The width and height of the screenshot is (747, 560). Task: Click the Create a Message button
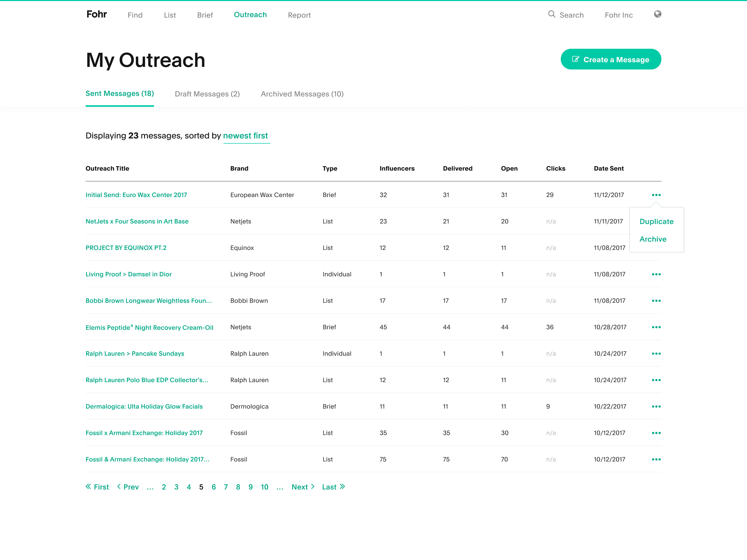(x=611, y=59)
